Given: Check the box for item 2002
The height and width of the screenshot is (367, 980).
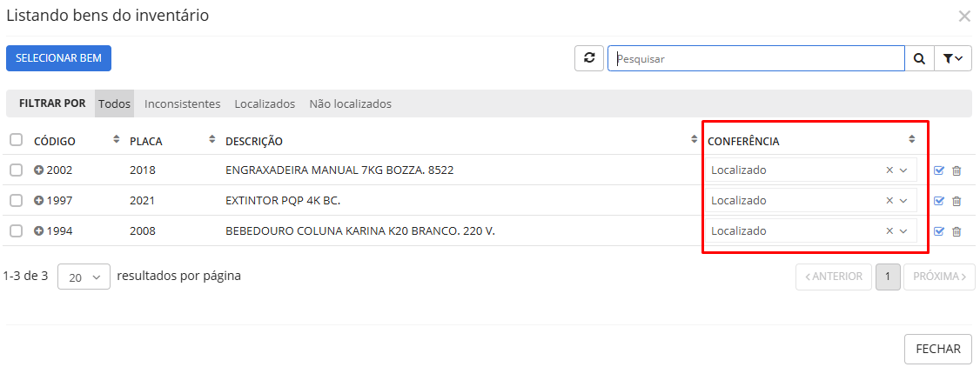Looking at the screenshot, I should [16, 170].
